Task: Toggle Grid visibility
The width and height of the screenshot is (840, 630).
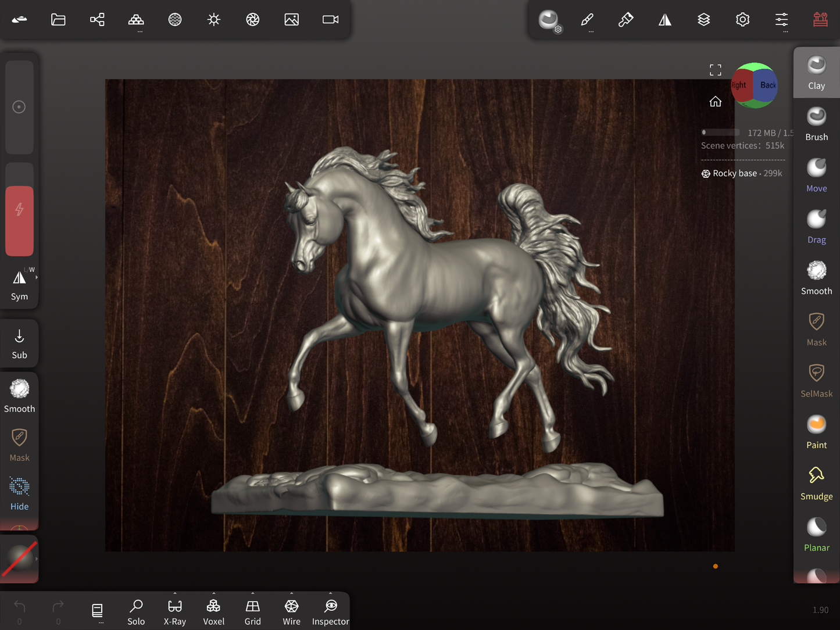Action: [252, 612]
